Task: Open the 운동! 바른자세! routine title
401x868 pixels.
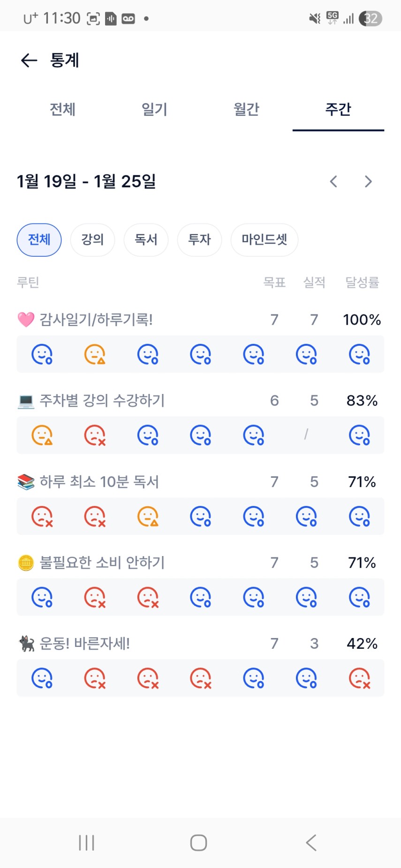Action: (84, 644)
